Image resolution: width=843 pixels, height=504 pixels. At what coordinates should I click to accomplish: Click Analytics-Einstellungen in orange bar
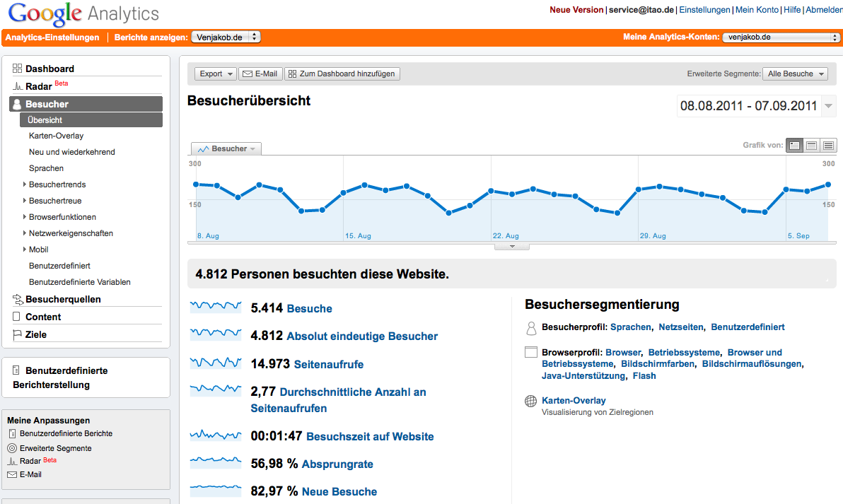coord(52,37)
